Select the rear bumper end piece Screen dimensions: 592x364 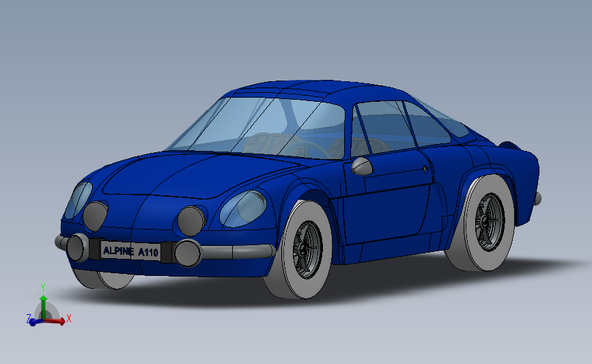[x=537, y=199]
